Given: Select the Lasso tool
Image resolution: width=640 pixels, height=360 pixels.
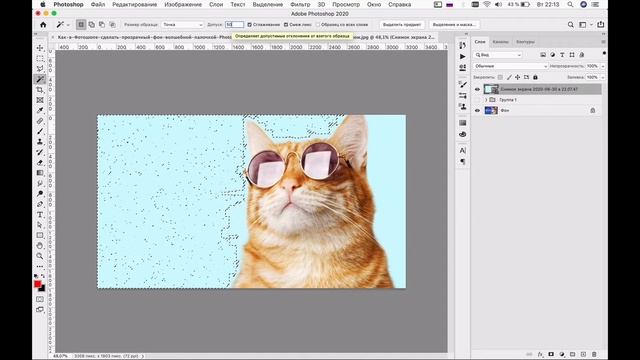Looking at the screenshot, I should pos(40,69).
